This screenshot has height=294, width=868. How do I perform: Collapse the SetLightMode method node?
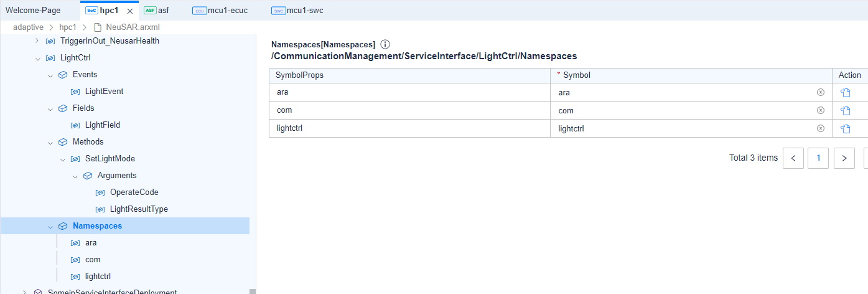[63, 159]
